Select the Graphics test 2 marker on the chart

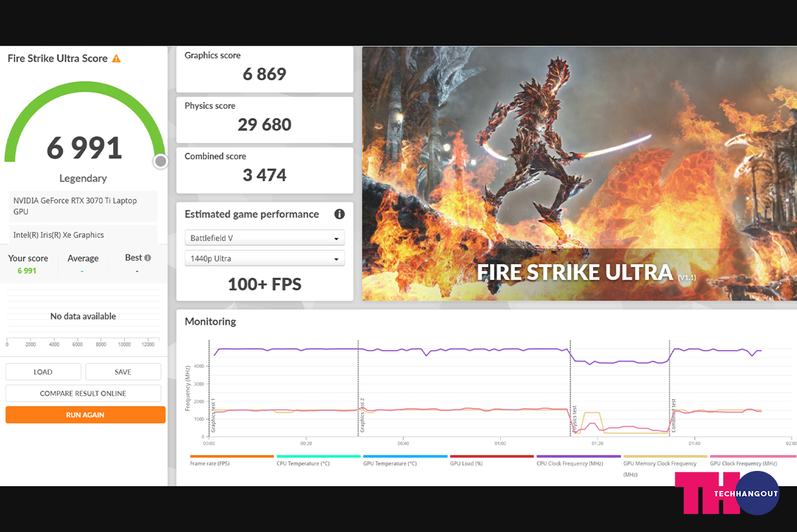(x=362, y=416)
